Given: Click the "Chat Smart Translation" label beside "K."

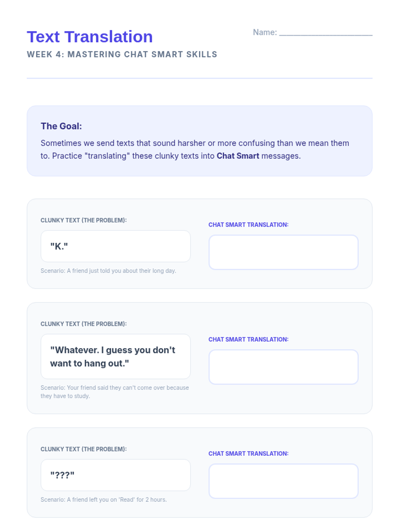Looking at the screenshot, I should (248, 224).
